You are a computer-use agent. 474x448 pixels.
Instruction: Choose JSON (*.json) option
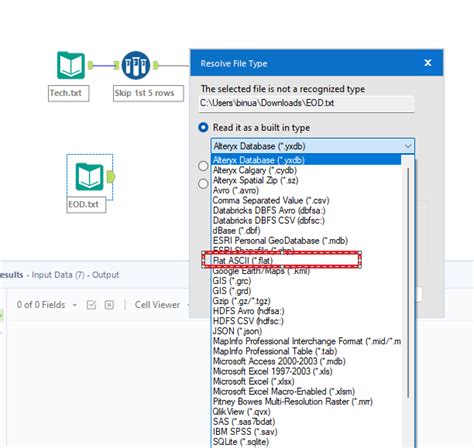306,331
